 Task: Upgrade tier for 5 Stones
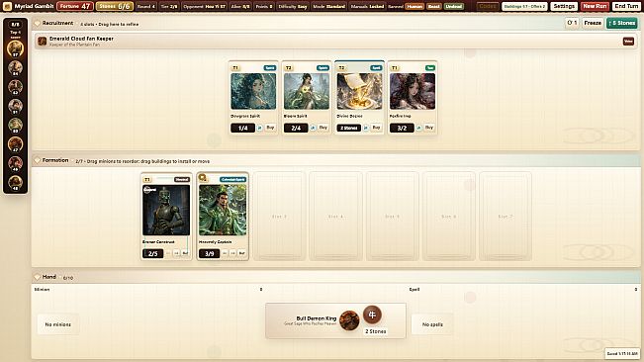[622, 23]
